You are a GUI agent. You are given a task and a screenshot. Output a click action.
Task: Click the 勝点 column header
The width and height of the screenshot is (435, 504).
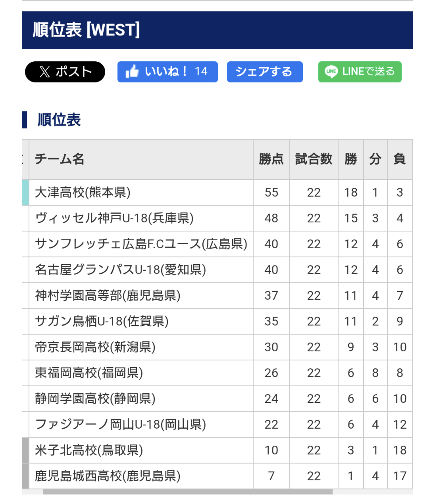click(271, 159)
